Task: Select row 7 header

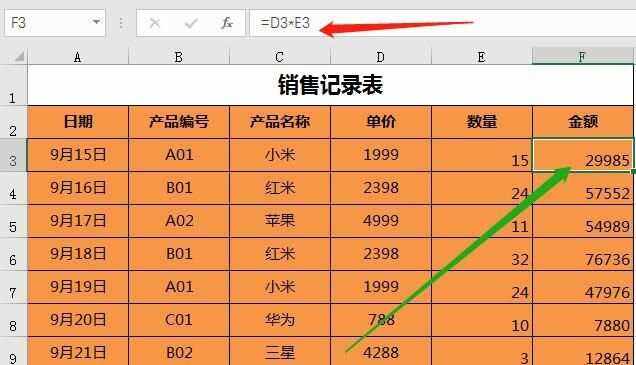Action: (13, 287)
